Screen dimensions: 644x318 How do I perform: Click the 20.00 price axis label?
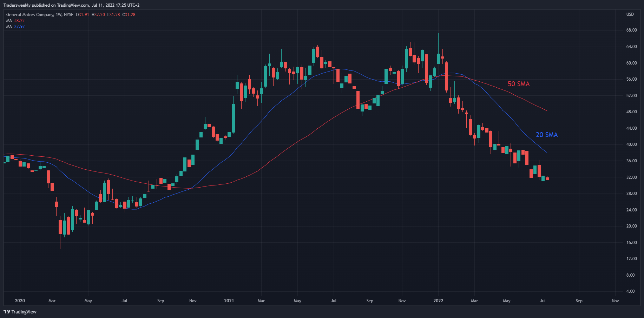tap(631, 226)
